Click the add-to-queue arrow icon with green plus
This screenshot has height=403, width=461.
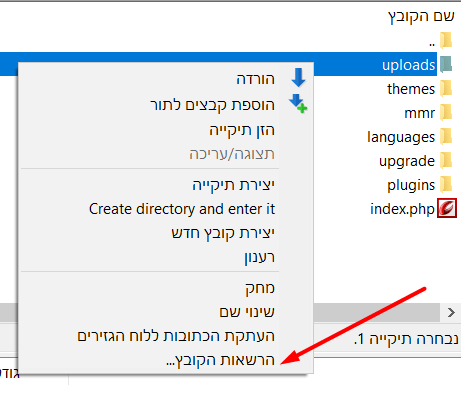298,104
